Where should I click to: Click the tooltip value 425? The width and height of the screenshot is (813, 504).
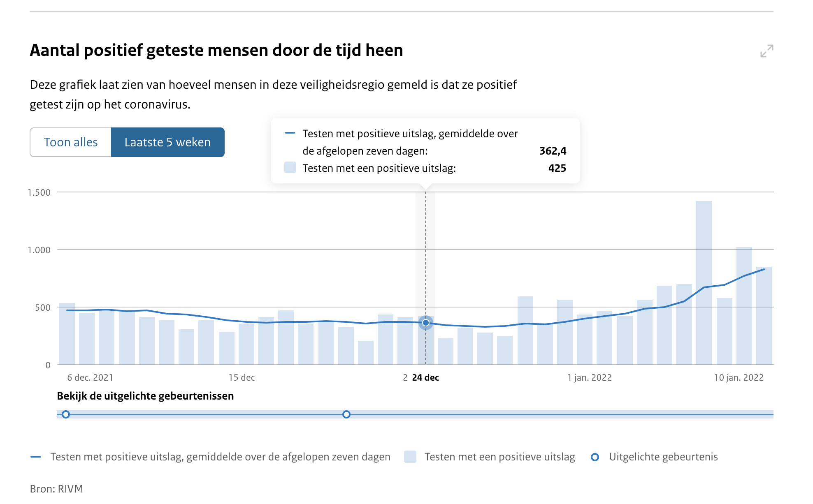tap(559, 168)
